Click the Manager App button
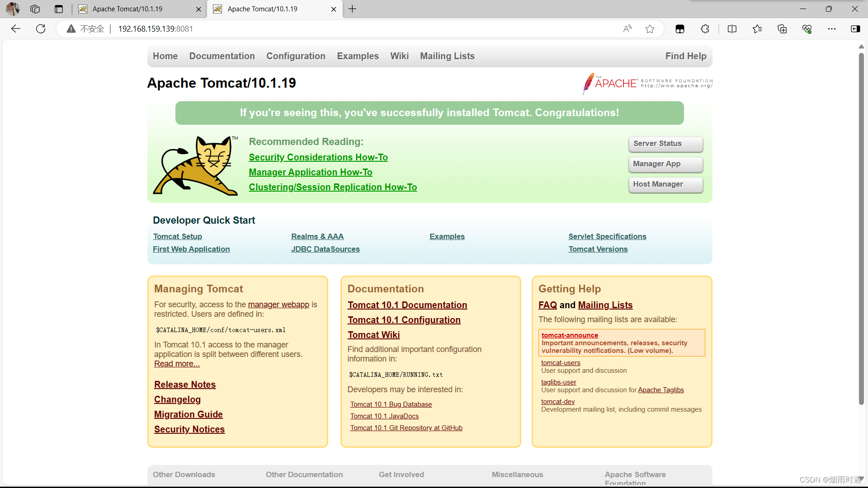The image size is (868, 488). pyautogui.click(x=665, y=164)
